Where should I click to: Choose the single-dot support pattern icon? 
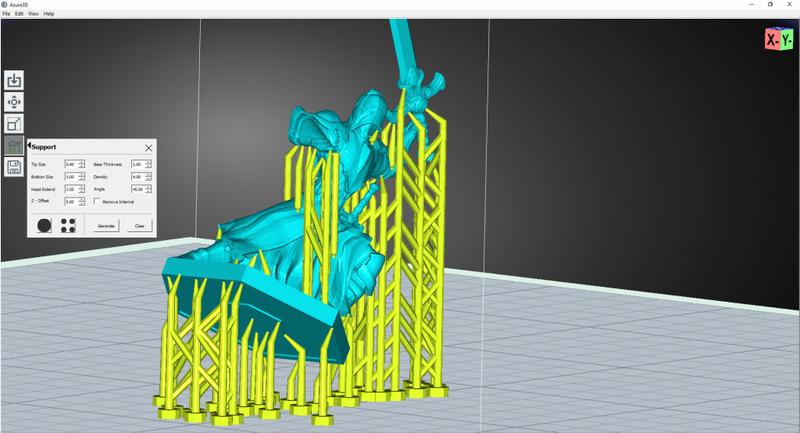pyautogui.click(x=45, y=226)
